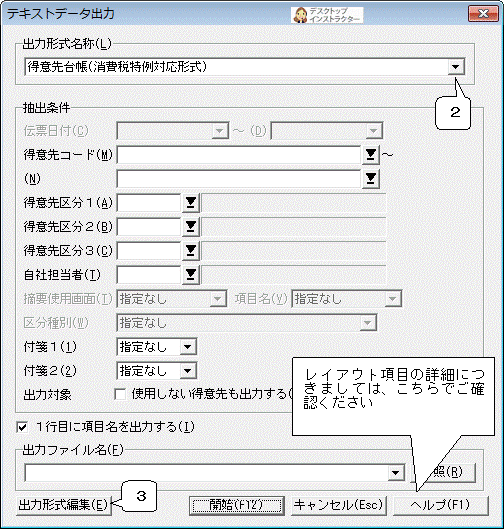Click the キャンセル(Esc) button

338,505
